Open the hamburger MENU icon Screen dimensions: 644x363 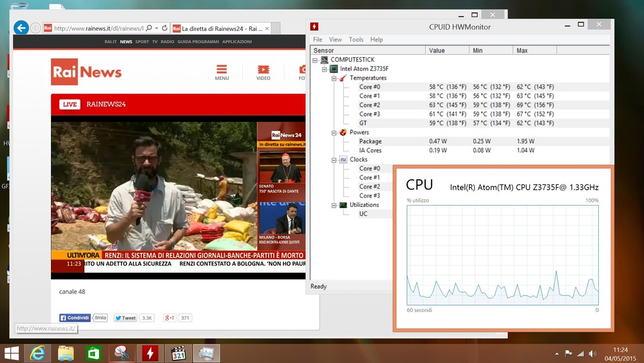click(x=222, y=72)
